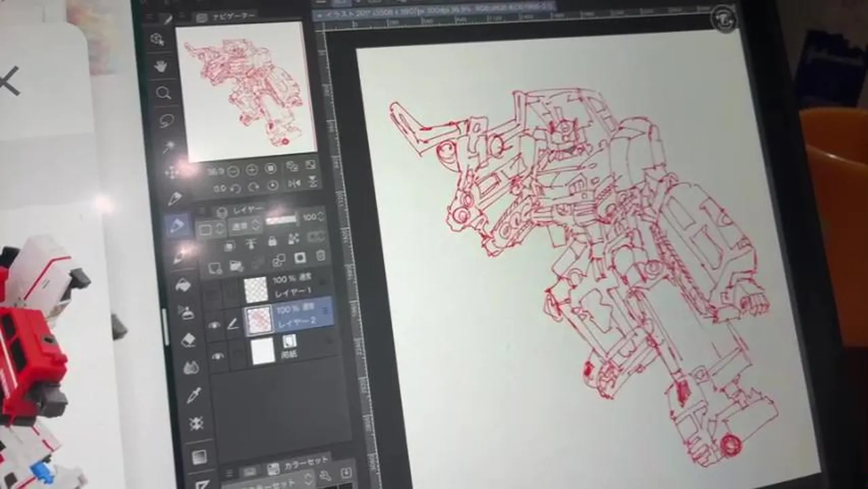Select the Correct Line sparkle tool
Image resolution: width=868 pixels, height=489 pixels.
(197, 423)
